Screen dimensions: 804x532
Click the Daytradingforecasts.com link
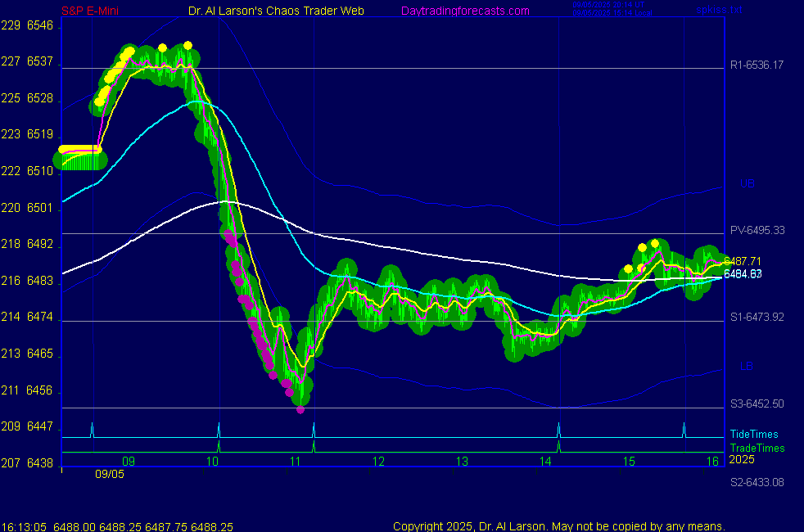tap(465, 11)
